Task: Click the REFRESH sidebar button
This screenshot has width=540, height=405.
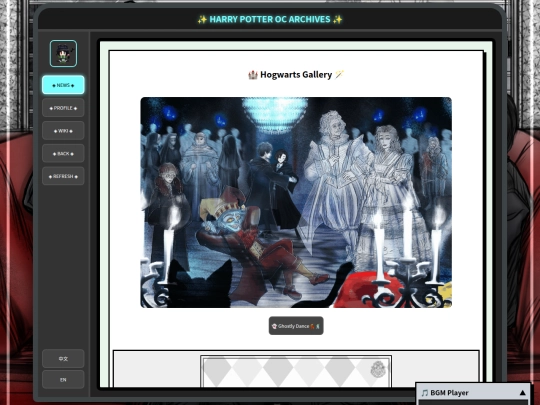Action: (63, 176)
